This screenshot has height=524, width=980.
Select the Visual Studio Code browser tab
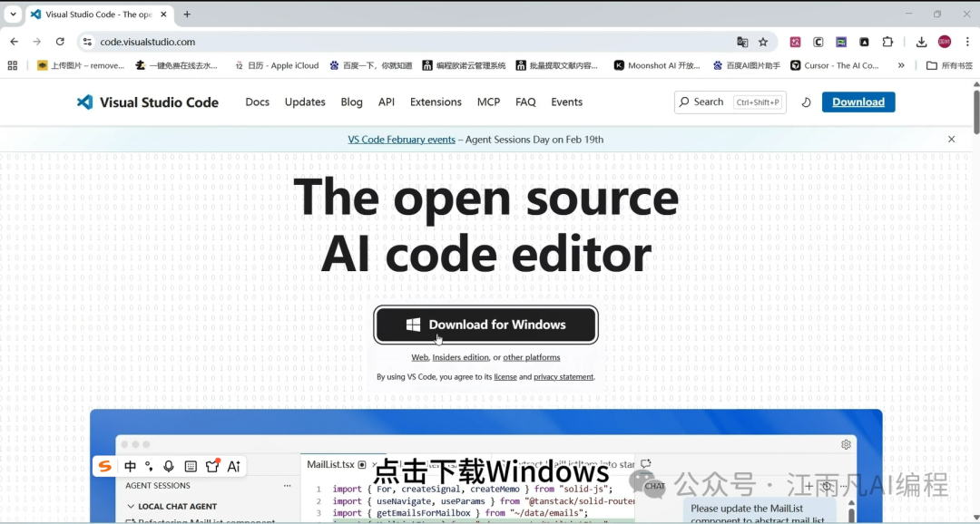[100, 14]
